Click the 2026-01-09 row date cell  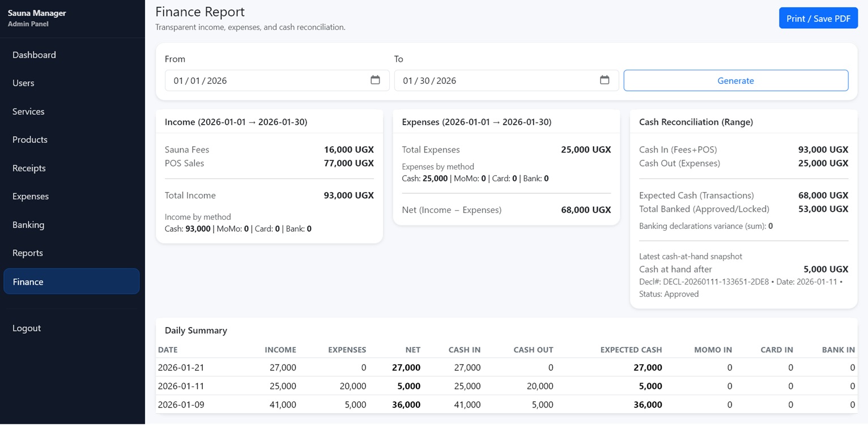[x=181, y=405]
